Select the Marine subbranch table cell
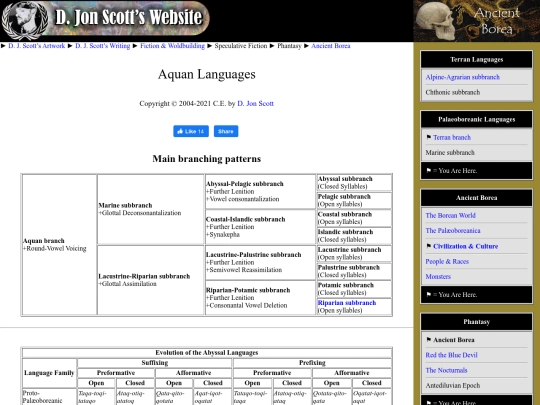The height and width of the screenshot is (405, 540). (x=150, y=209)
